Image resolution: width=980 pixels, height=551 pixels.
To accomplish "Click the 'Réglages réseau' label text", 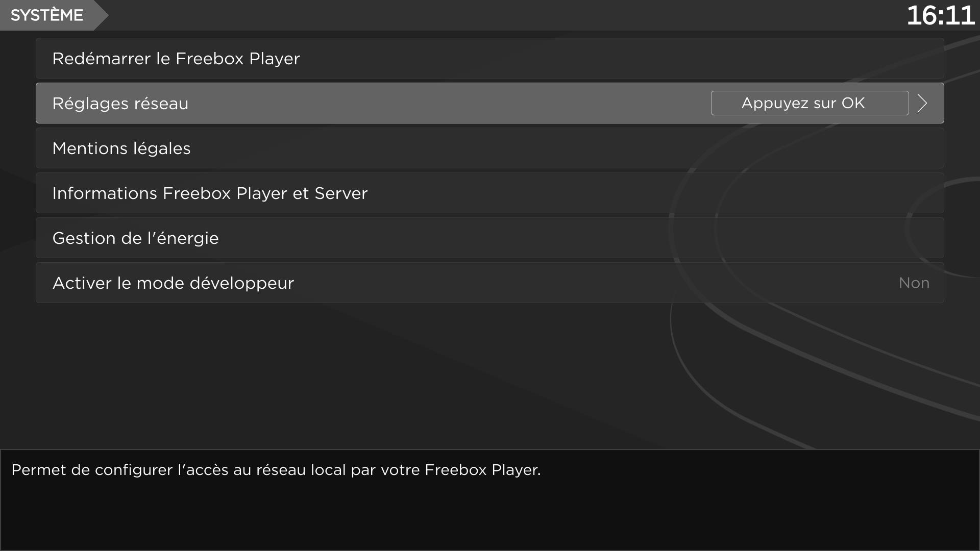I will [x=120, y=104].
